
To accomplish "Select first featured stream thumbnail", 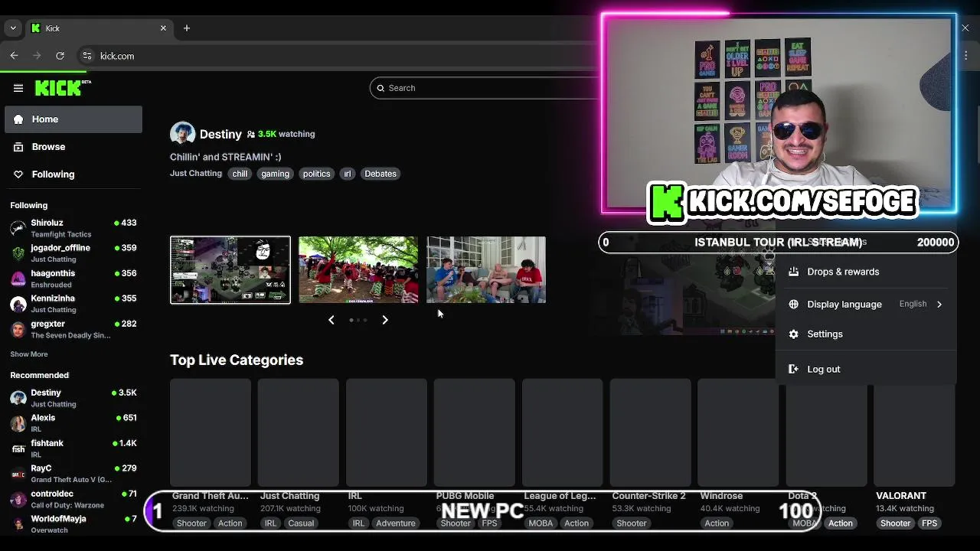I will [230, 270].
